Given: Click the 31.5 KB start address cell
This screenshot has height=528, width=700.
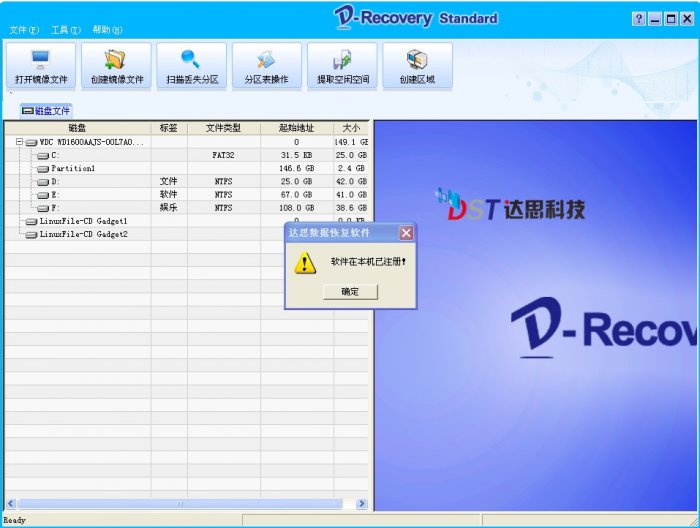Looking at the screenshot, I should click(296, 155).
